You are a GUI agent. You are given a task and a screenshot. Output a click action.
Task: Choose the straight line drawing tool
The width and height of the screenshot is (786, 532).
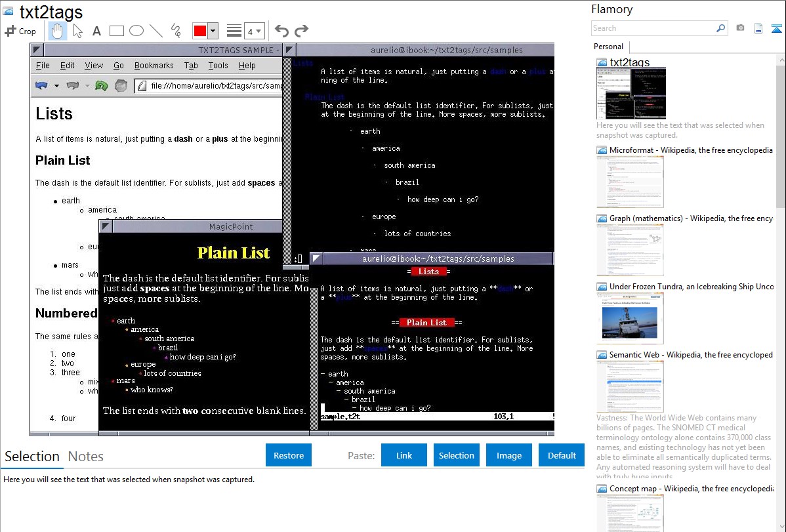pyautogui.click(x=156, y=31)
